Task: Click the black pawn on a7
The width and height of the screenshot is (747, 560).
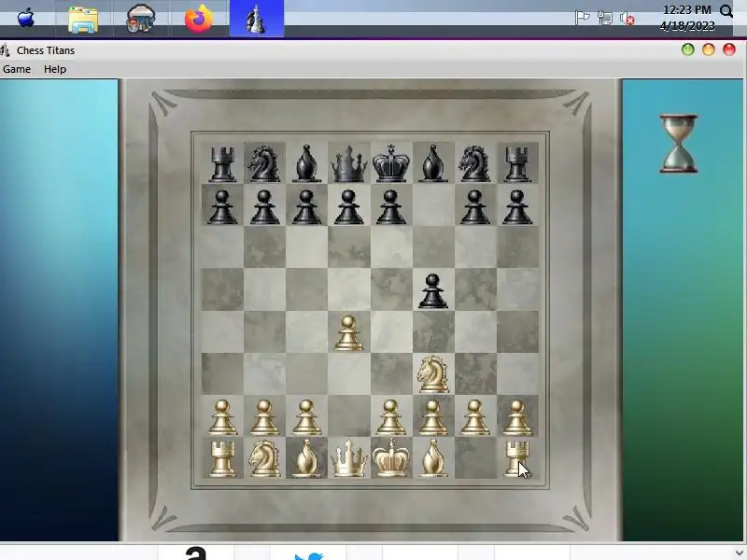Action: [222, 206]
